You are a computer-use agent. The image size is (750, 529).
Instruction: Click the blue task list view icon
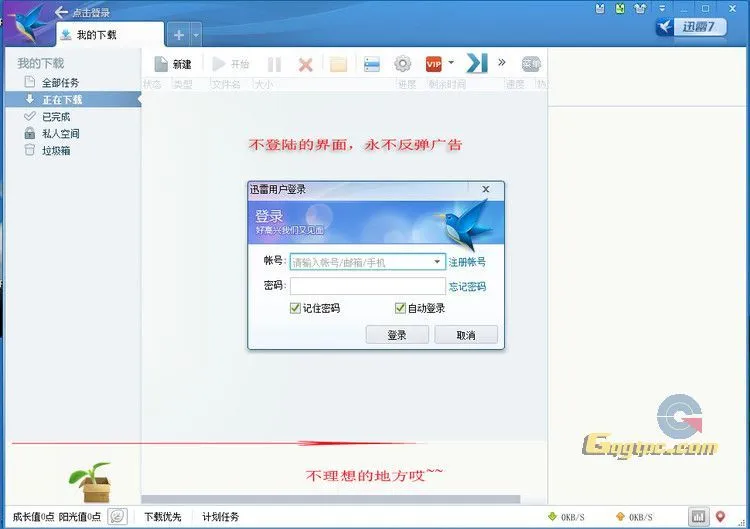pyautogui.click(x=372, y=64)
